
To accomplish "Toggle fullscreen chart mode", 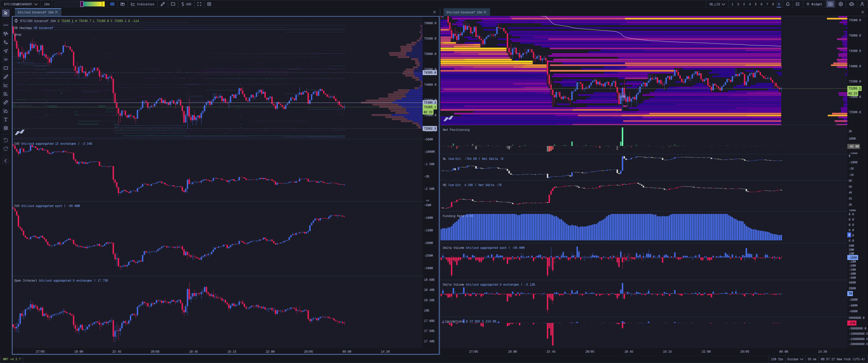I will (x=200, y=4).
